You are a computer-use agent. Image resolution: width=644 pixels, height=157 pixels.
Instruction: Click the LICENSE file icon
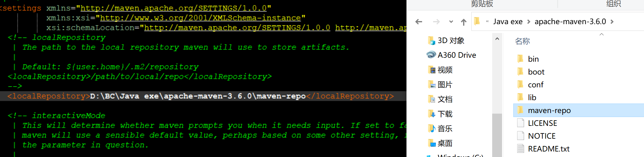pos(520,123)
